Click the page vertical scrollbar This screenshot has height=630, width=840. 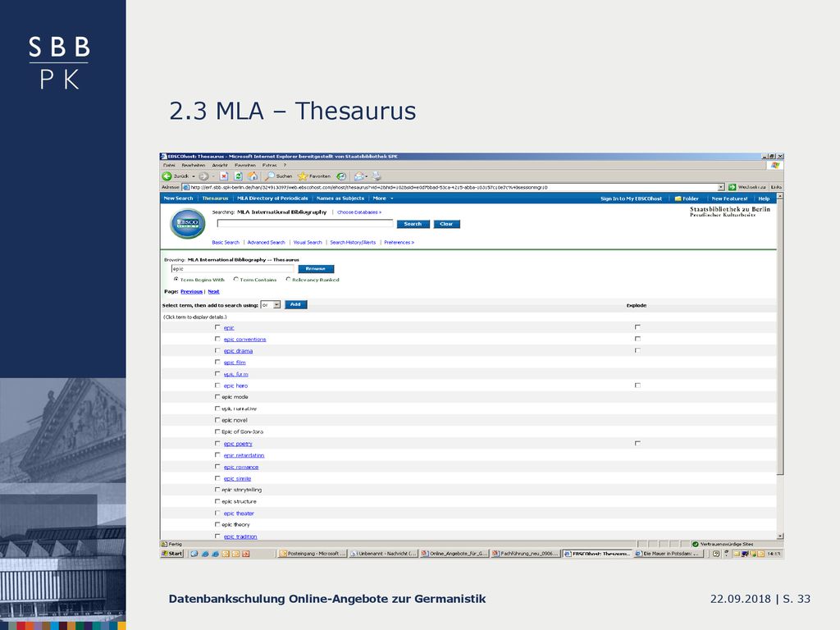pos(780,366)
